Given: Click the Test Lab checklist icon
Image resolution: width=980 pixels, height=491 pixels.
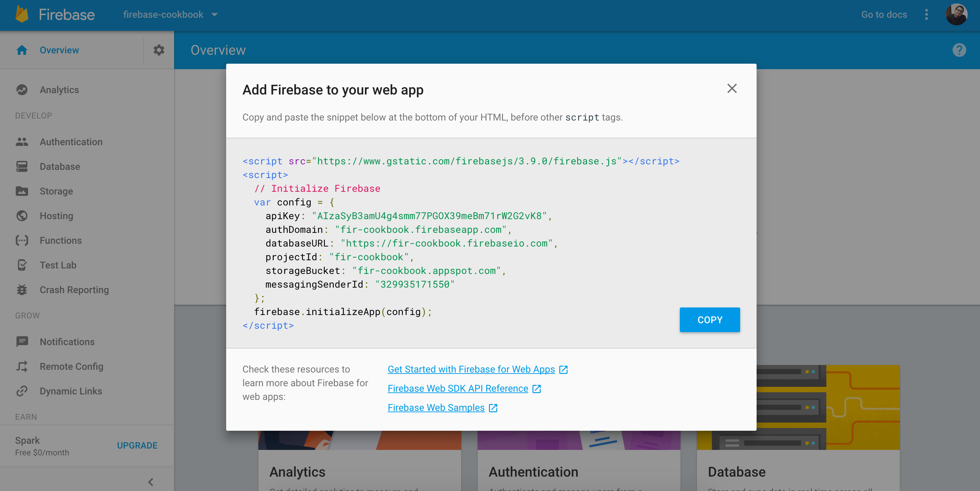Looking at the screenshot, I should click(22, 265).
